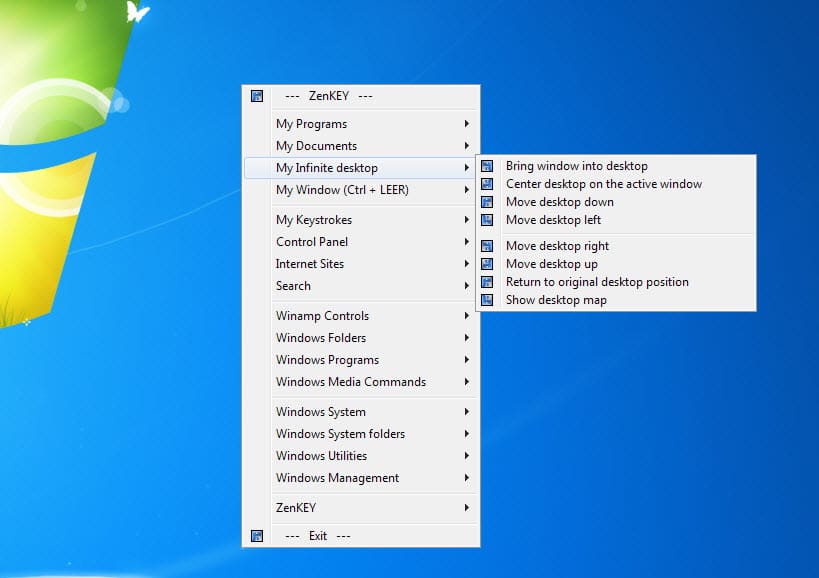Select the Windows Media Commands entry
This screenshot has height=578, width=819.
(349, 381)
